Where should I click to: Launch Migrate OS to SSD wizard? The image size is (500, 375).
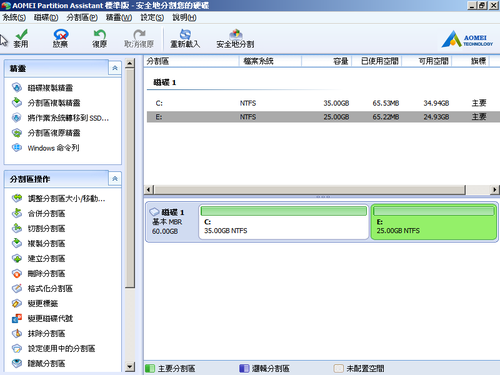pos(68,118)
